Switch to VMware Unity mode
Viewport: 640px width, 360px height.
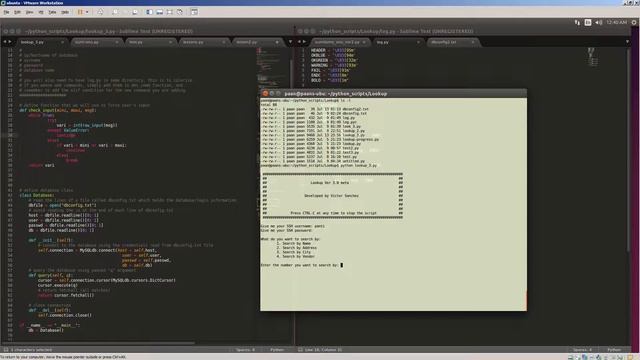pyautogui.click(x=180, y=12)
